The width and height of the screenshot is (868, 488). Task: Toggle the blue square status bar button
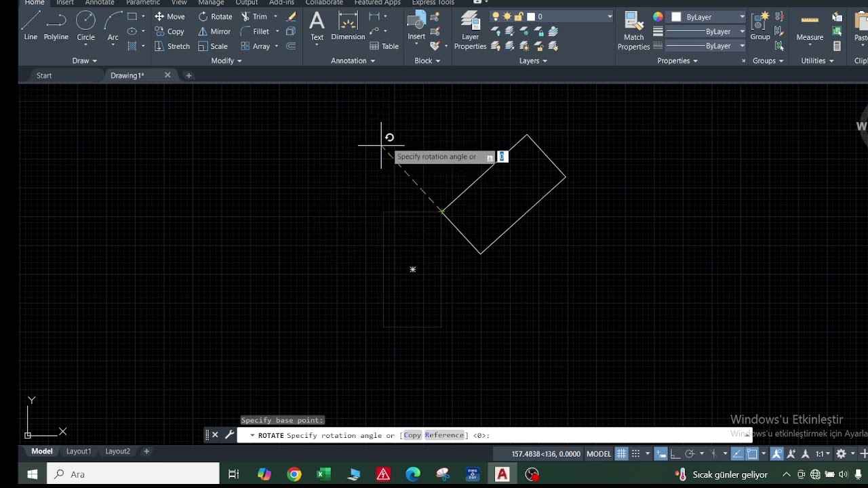click(752, 453)
